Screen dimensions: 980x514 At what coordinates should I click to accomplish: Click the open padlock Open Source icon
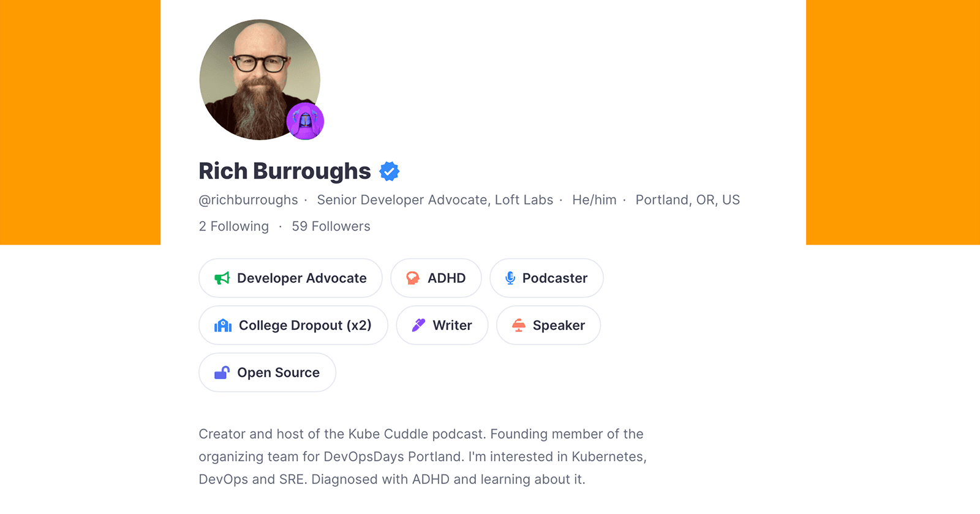click(221, 372)
